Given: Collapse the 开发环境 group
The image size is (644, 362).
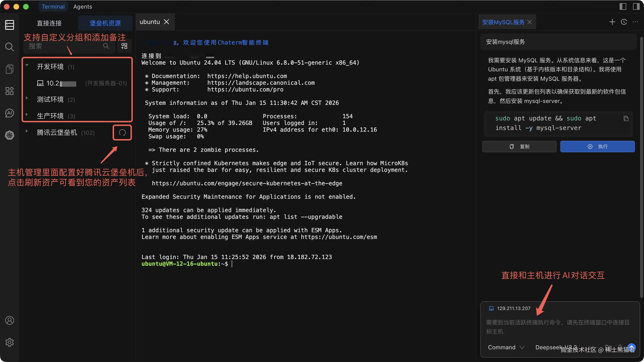Looking at the screenshot, I should tap(27, 65).
